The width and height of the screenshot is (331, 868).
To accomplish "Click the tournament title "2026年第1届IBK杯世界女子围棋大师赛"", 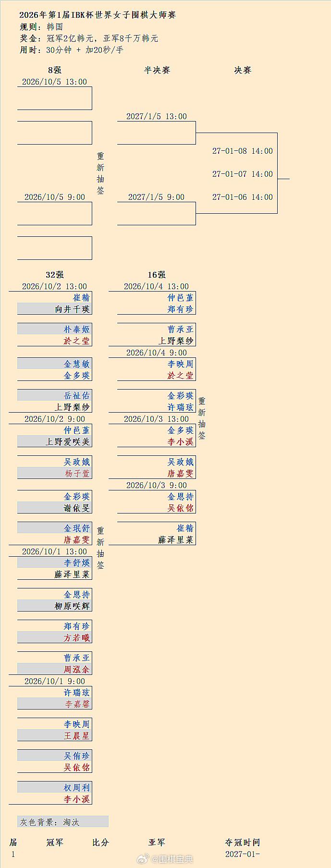I will coord(98,15).
